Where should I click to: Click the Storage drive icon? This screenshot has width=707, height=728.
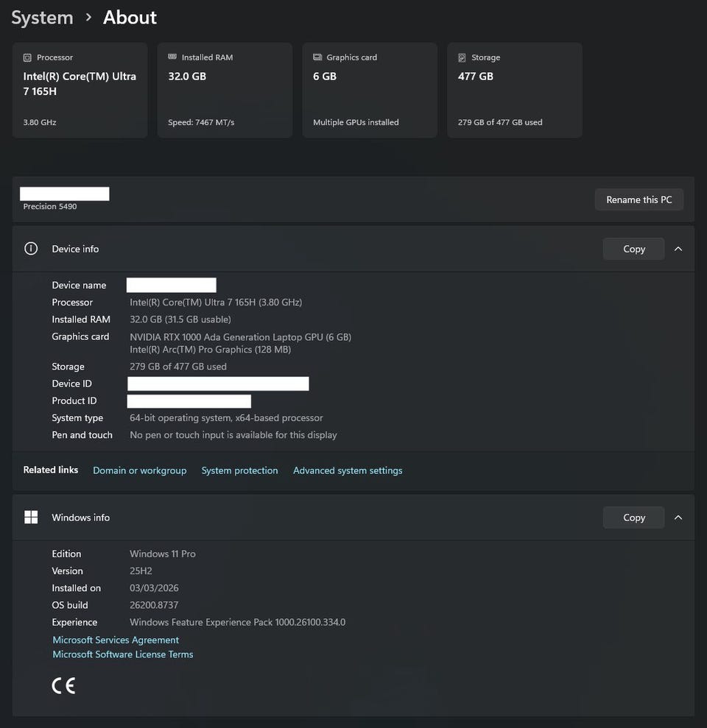pyautogui.click(x=462, y=57)
